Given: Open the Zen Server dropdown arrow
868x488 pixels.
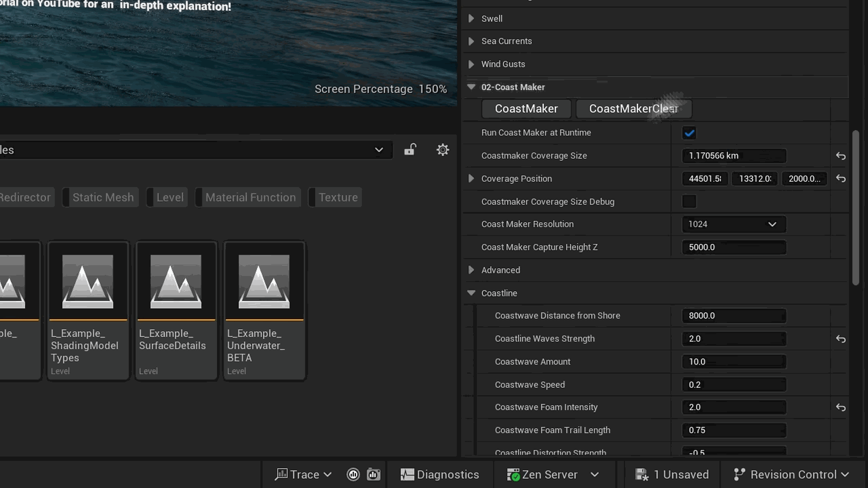Looking at the screenshot, I should 595,474.
